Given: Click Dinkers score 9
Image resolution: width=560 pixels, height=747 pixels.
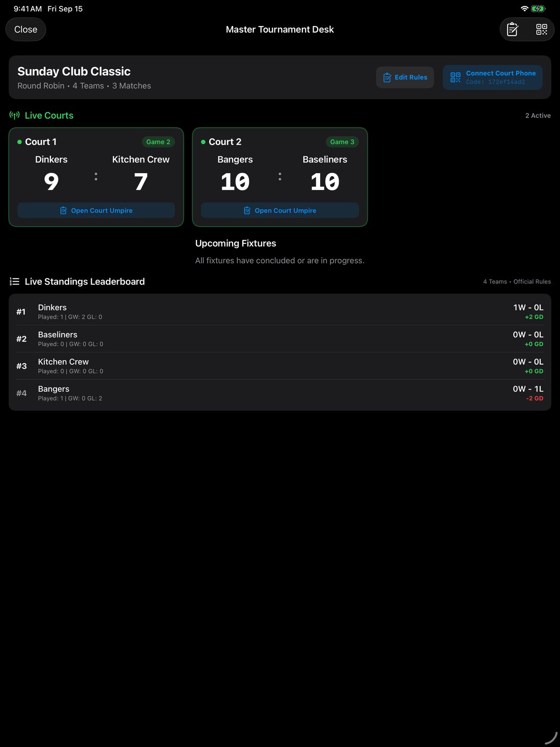Looking at the screenshot, I should coord(51,182).
